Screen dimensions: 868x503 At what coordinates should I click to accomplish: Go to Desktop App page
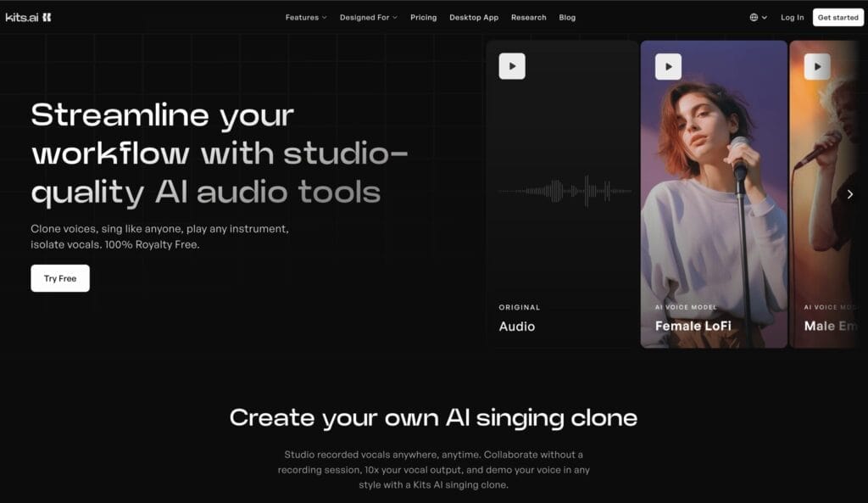click(474, 17)
